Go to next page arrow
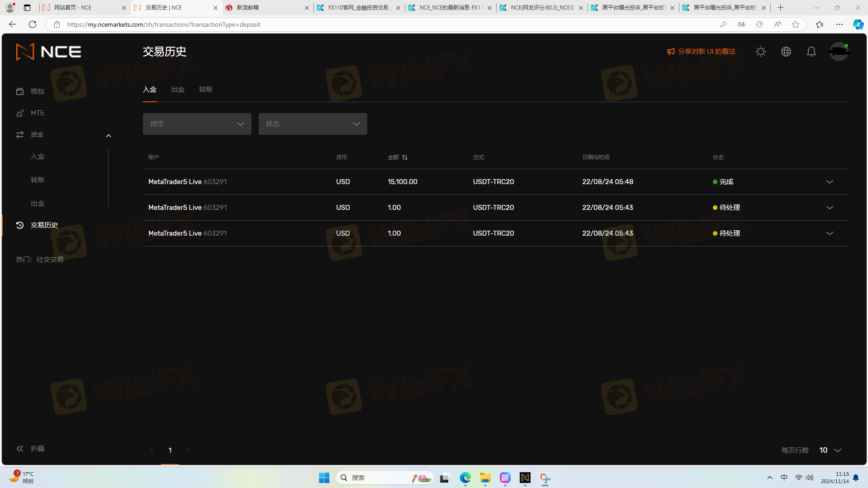 pyautogui.click(x=188, y=450)
